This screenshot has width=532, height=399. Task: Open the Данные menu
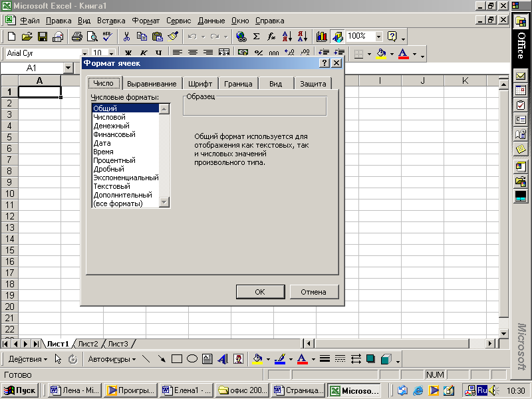[x=211, y=21]
